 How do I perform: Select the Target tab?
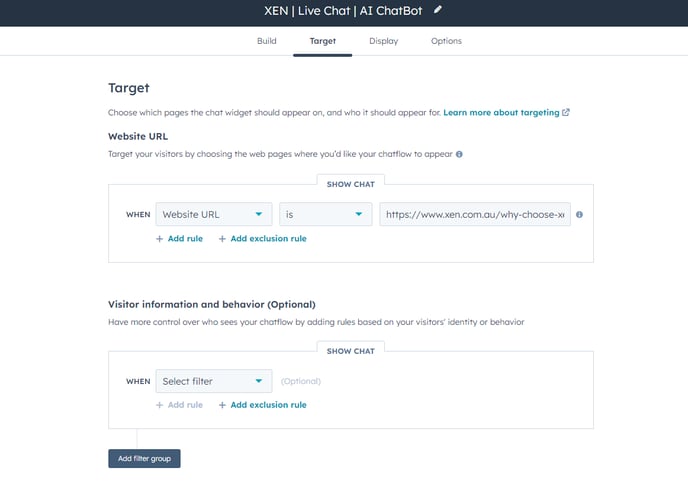click(322, 41)
